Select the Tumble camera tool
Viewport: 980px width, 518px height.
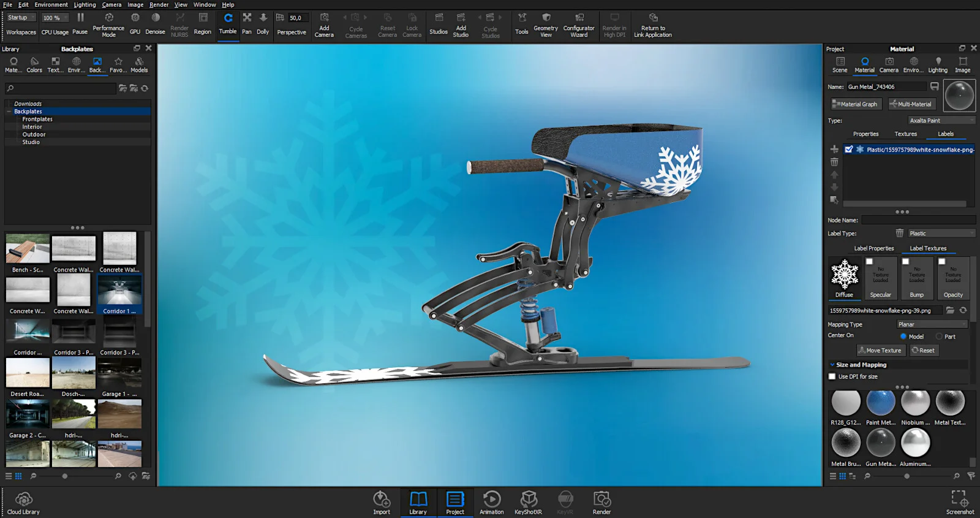tap(228, 25)
